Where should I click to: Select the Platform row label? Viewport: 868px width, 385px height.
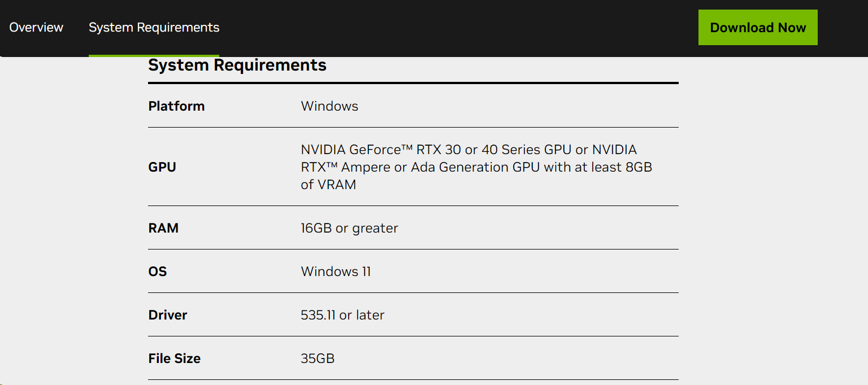pyautogui.click(x=176, y=106)
